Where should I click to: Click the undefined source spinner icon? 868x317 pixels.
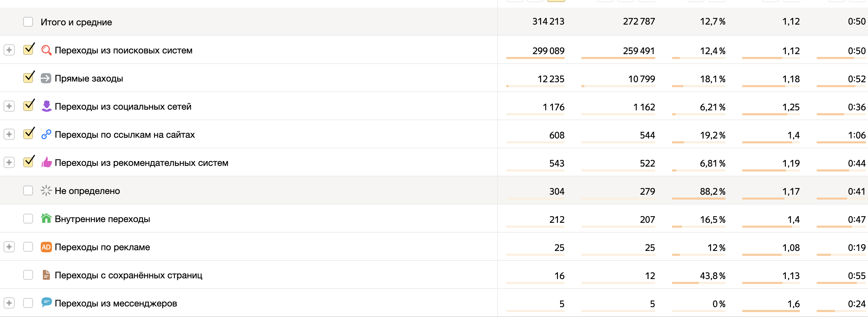(46, 190)
